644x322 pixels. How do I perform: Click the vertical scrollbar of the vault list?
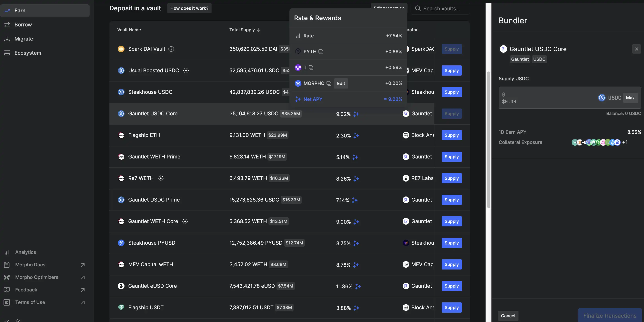488,140
